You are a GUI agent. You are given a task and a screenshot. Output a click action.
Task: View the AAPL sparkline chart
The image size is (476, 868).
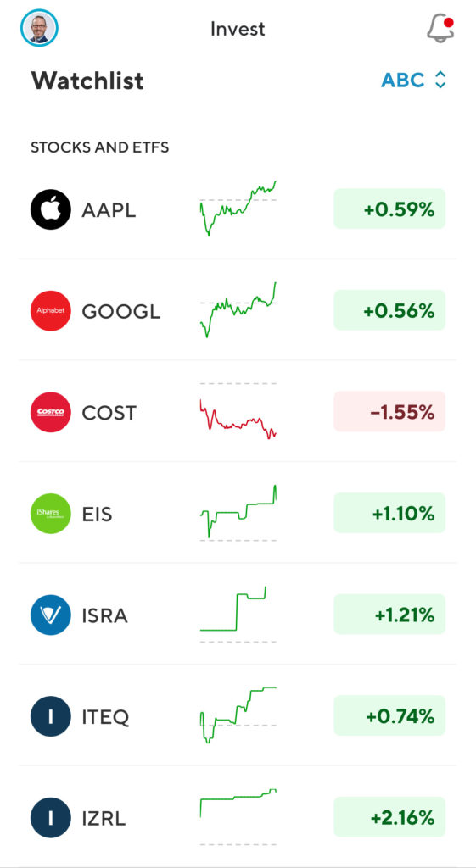(x=238, y=209)
